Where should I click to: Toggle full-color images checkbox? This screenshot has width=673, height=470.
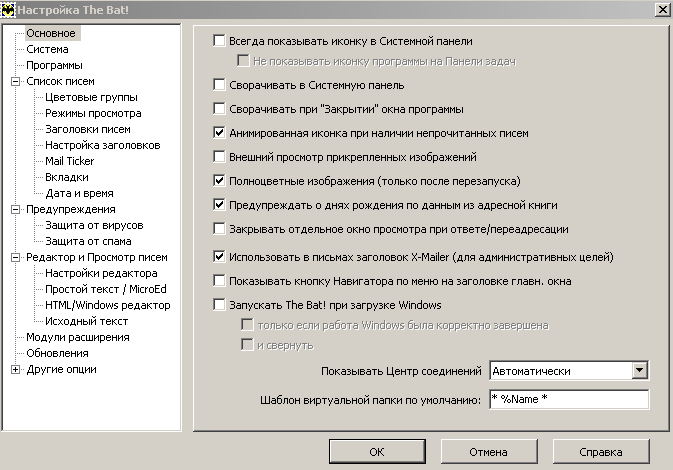219,181
